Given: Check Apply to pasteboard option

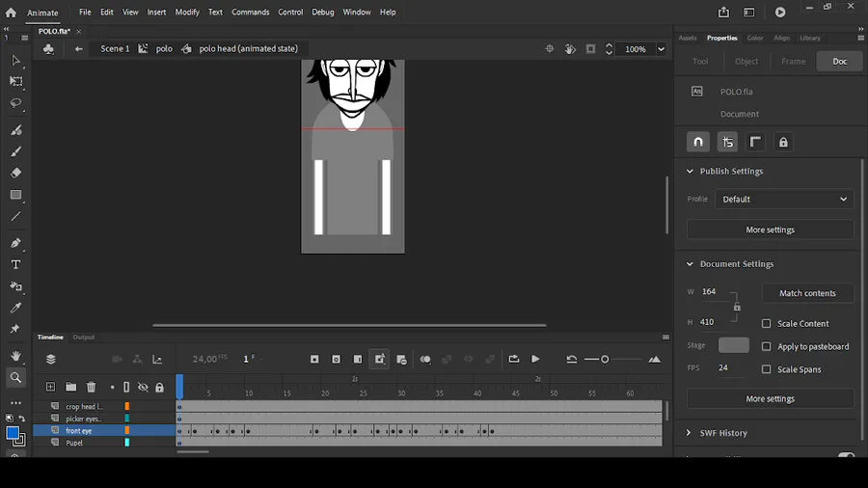Looking at the screenshot, I should tap(767, 346).
